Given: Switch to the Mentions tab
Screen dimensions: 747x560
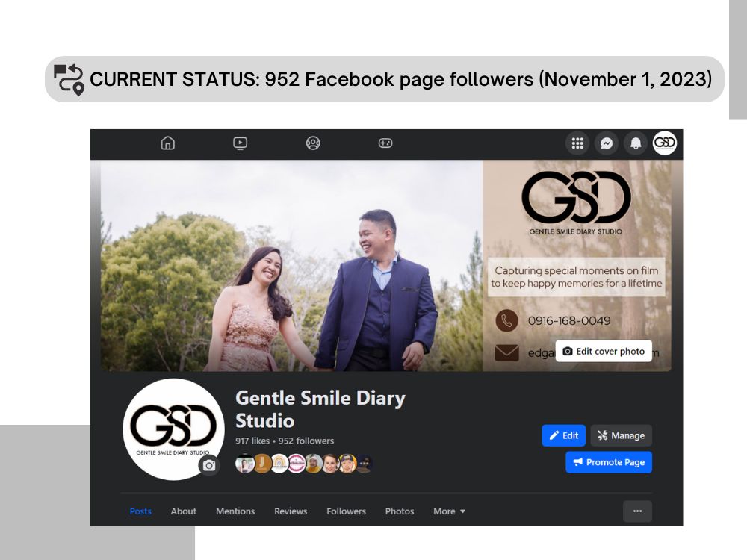Looking at the screenshot, I should click(x=235, y=511).
